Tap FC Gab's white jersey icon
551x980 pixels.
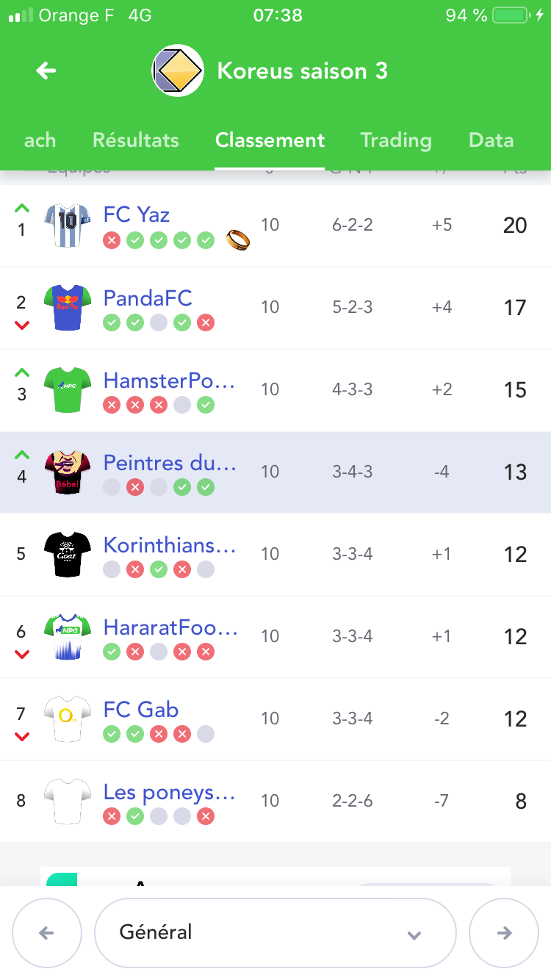tap(67, 718)
